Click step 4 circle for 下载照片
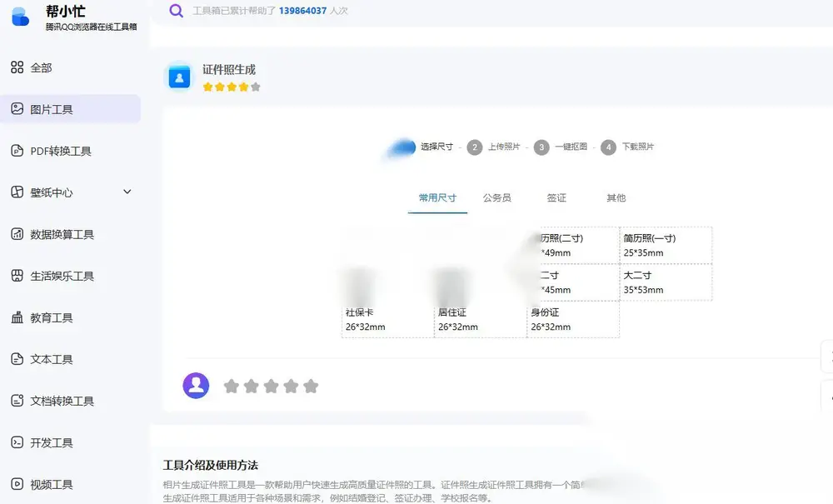 [x=608, y=147]
